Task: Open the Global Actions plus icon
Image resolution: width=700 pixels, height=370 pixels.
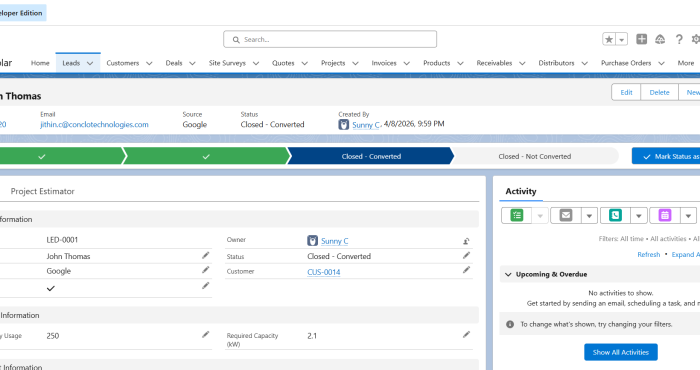Action: 642,39
